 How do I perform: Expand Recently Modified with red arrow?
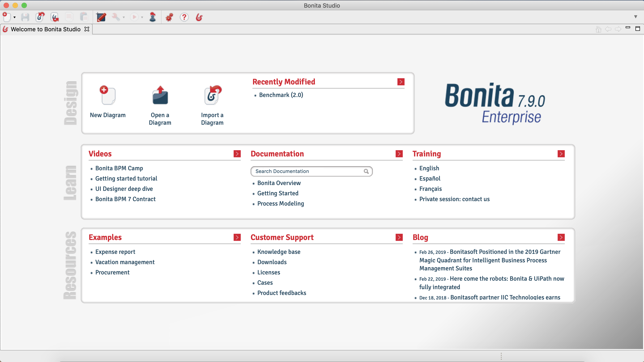click(401, 82)
